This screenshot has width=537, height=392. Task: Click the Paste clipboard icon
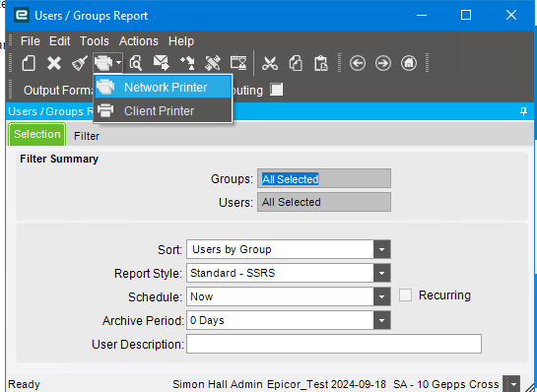tap(321, 63)
